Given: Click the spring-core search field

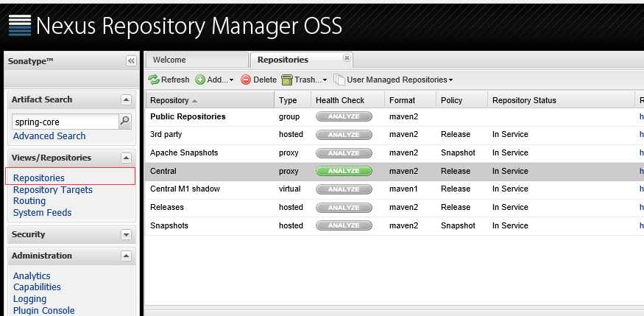Looking at the screenshot, I should [x=65, y=122].
